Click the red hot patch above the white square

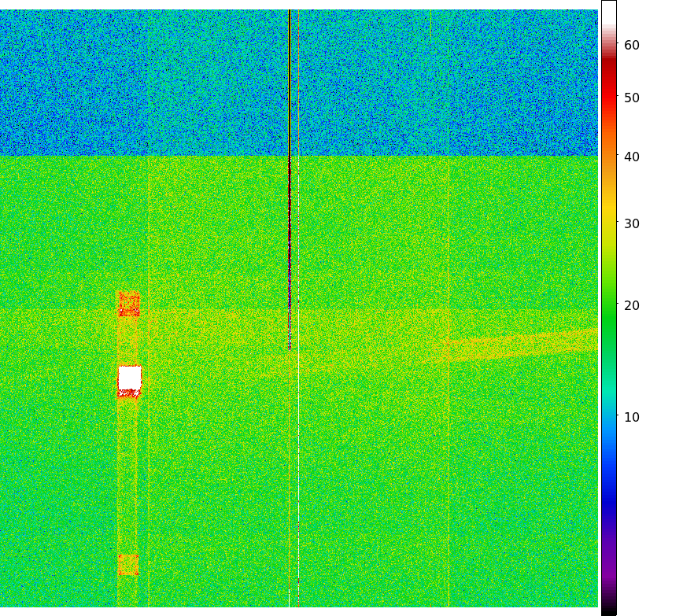pyautogui.click(x=129, y=304)
